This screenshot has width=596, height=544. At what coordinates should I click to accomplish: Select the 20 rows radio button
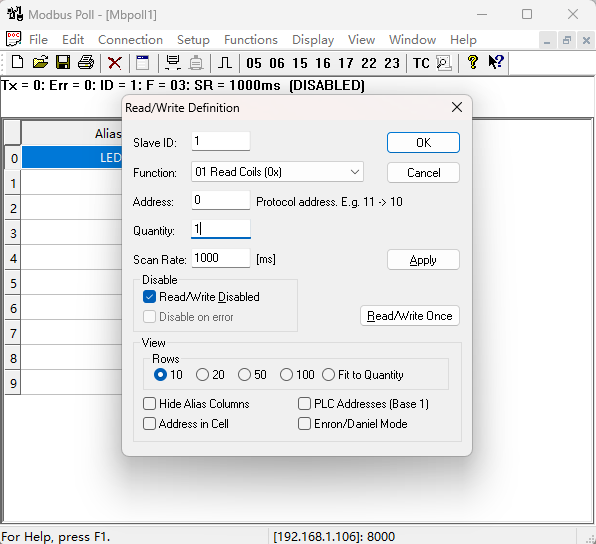click(202, 375)
